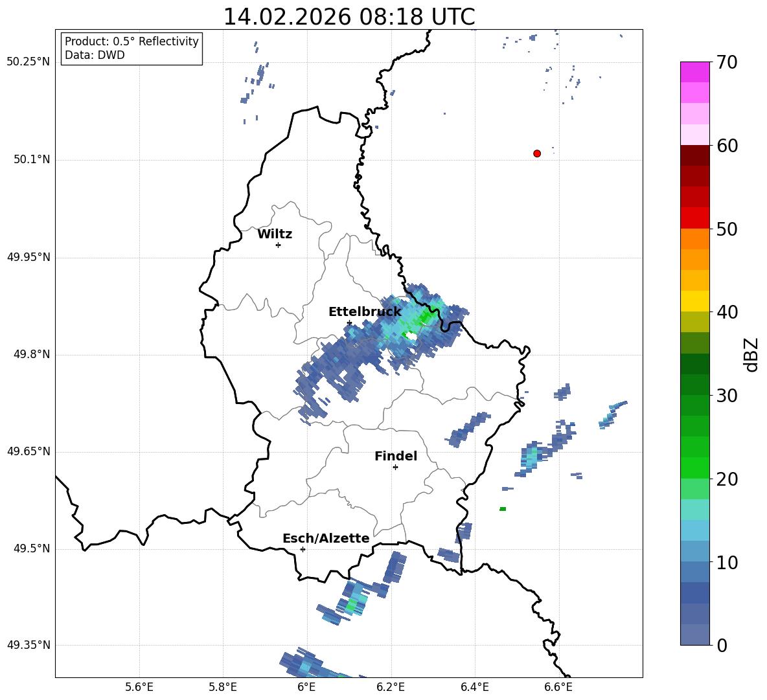This screenshot has height=700, width=767.
Task: Click the 6.4°E longitude label
Action: (x=474, y=687)
